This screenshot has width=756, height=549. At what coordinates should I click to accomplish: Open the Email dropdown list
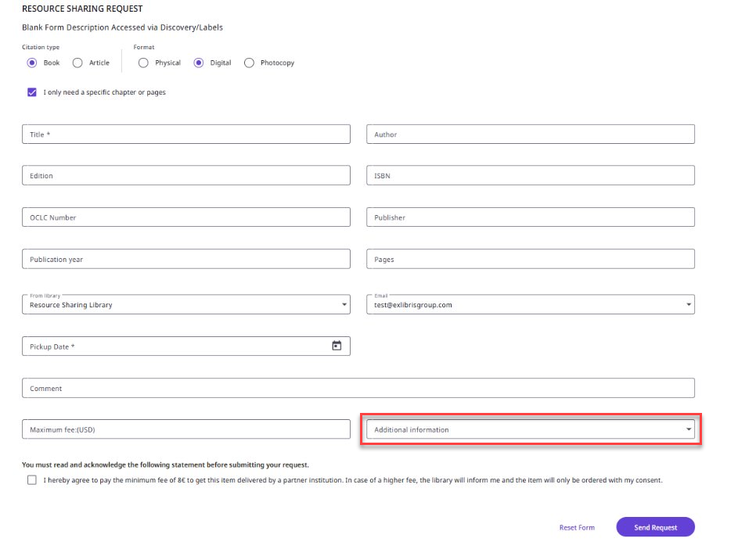pos(689,305)
